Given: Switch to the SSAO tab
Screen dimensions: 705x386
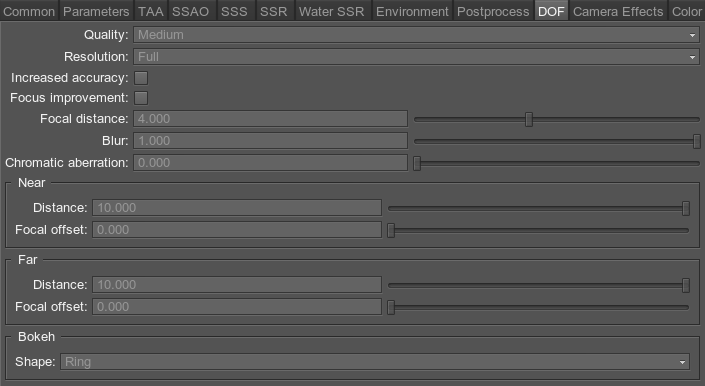Looking at the screenshot, I should click(x=191, y=11).
